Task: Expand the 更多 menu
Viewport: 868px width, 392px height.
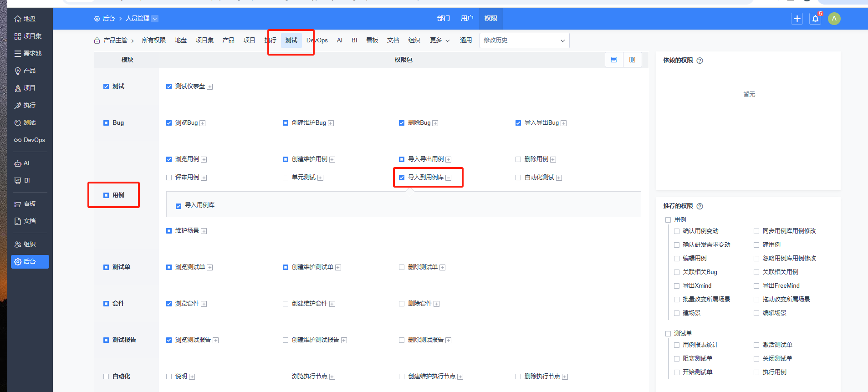Action: point(439,41)
